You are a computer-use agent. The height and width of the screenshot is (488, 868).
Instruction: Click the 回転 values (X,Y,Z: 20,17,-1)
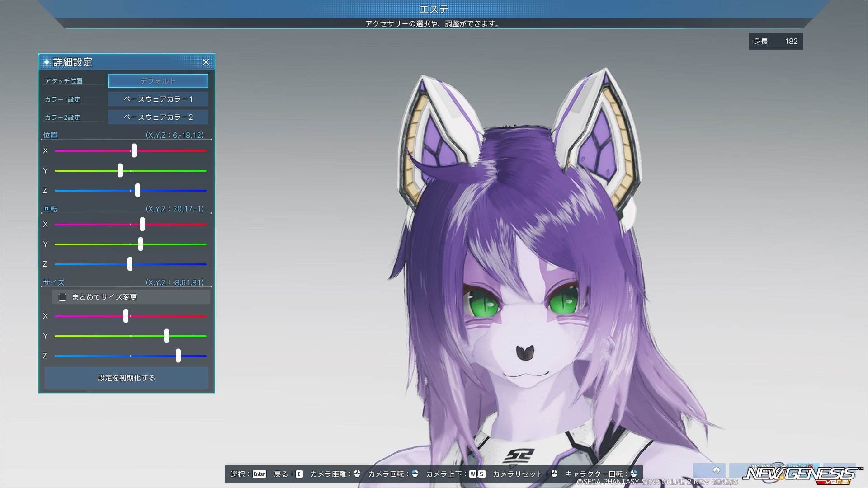(x=175, y=209)
